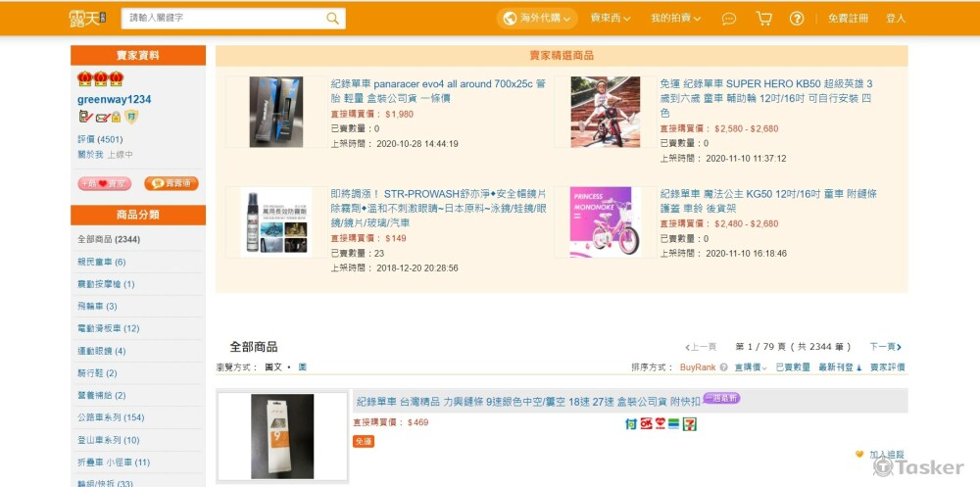This screenshot has width=980, height=487.
Task: Click the padlock security icon under greenway1234
Action: point(117,117)
